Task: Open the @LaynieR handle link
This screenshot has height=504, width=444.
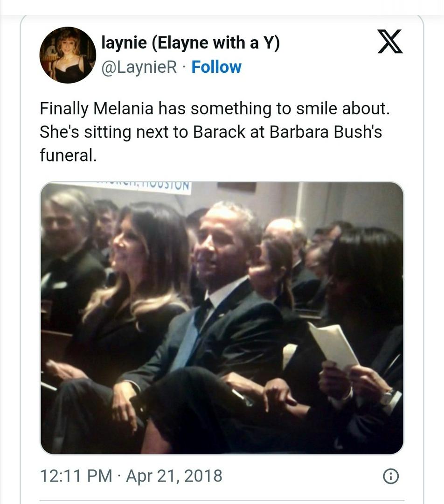Action: [x=139, y=67]
